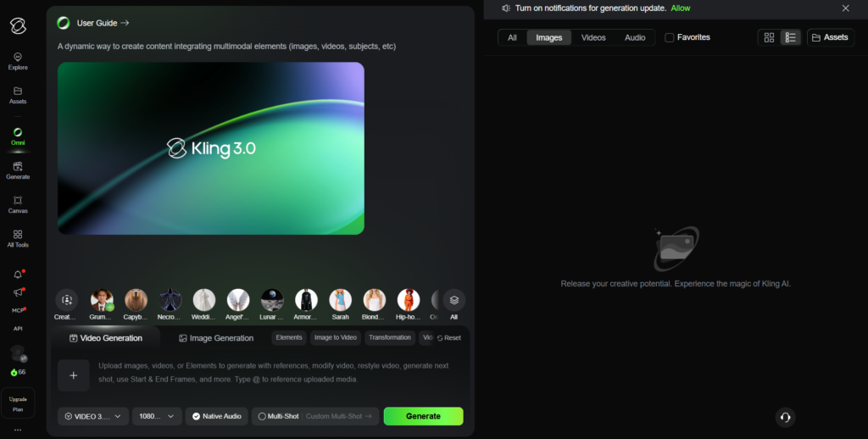868x439 pixels.
Task: Select the Weddi... dress element
Action: click(x=203, y=300)
